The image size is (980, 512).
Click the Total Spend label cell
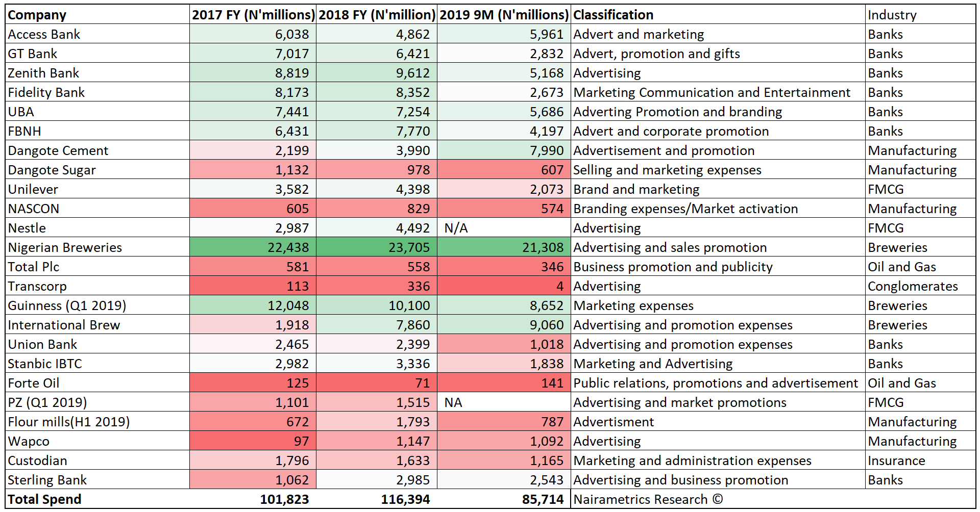pyautogui.click(x=97, y=499)
